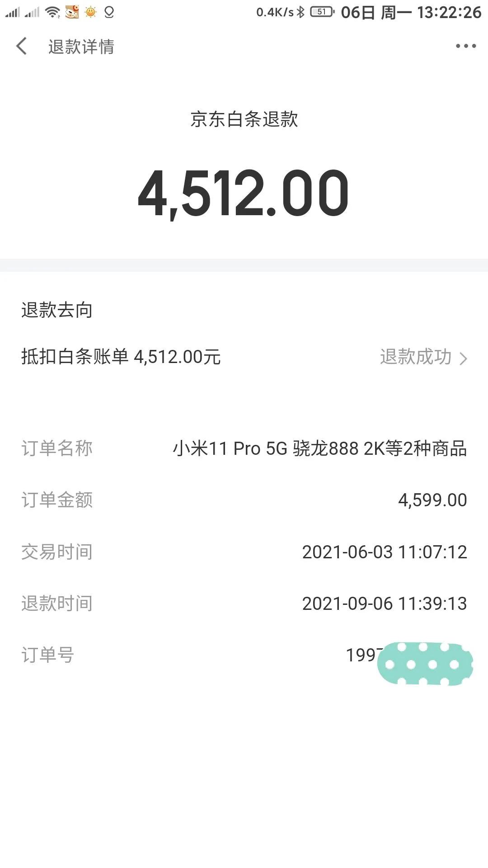Screen dimensions: 488x868
Task: Tap the 退款详情 page title
Action: [81, 47]
